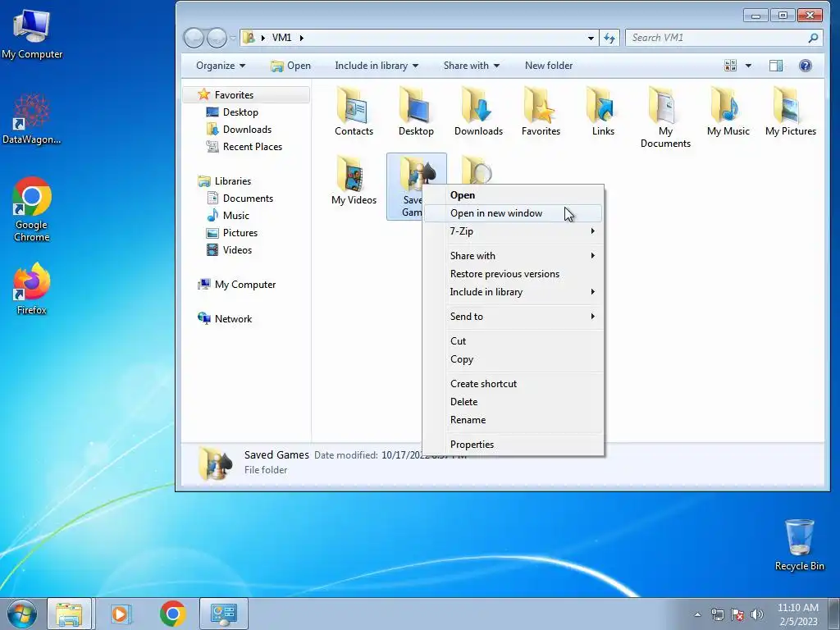Click the change view icon button
840x630 pixels.
(x=730, y=66)
